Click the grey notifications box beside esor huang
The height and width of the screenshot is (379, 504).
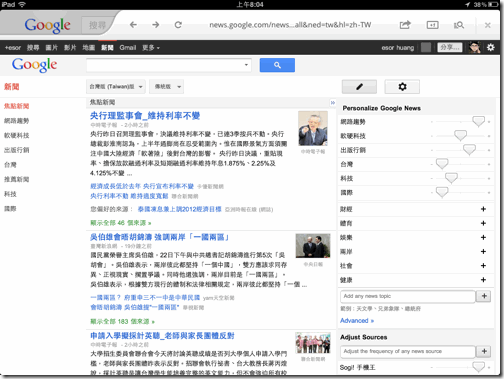(x=426, y=47)
